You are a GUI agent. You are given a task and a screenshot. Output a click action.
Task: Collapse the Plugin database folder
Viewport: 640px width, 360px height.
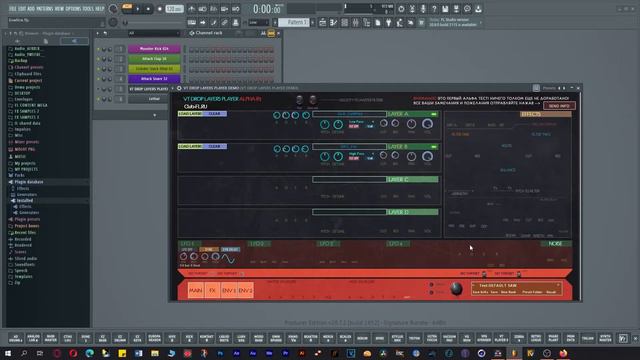pyautogui.click(x=29, y=182)
